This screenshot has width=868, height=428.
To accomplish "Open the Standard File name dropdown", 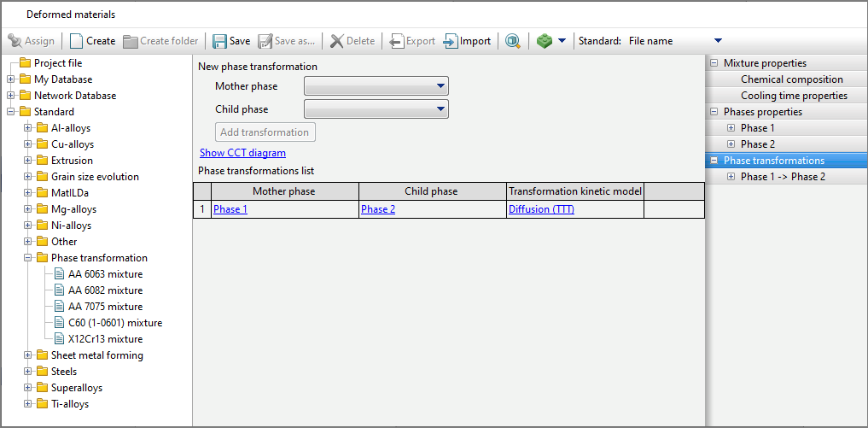I will pos(718,41).
